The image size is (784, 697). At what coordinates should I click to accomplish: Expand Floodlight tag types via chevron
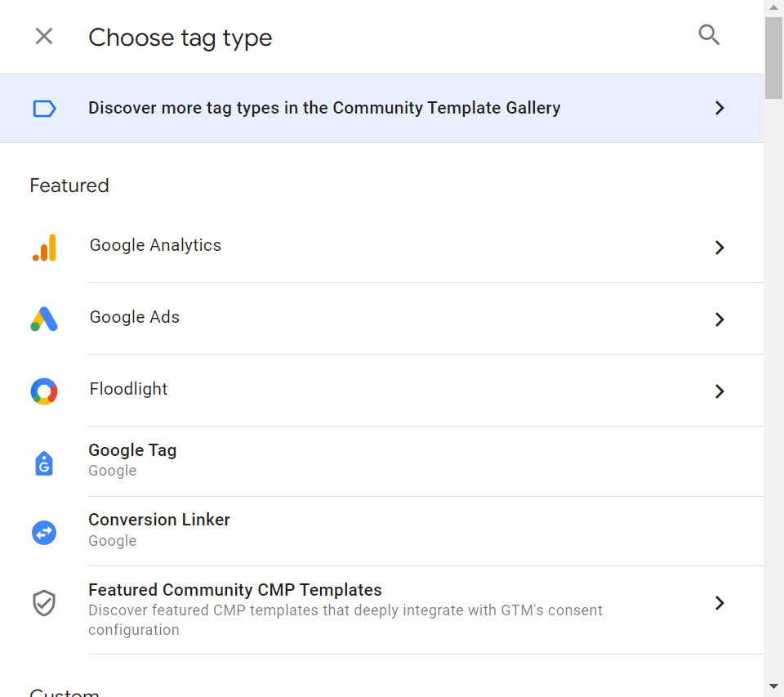point(719,391)
